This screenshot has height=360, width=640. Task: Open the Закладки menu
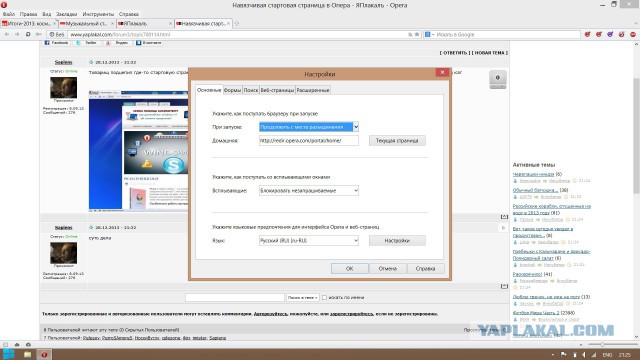[66, 14]
